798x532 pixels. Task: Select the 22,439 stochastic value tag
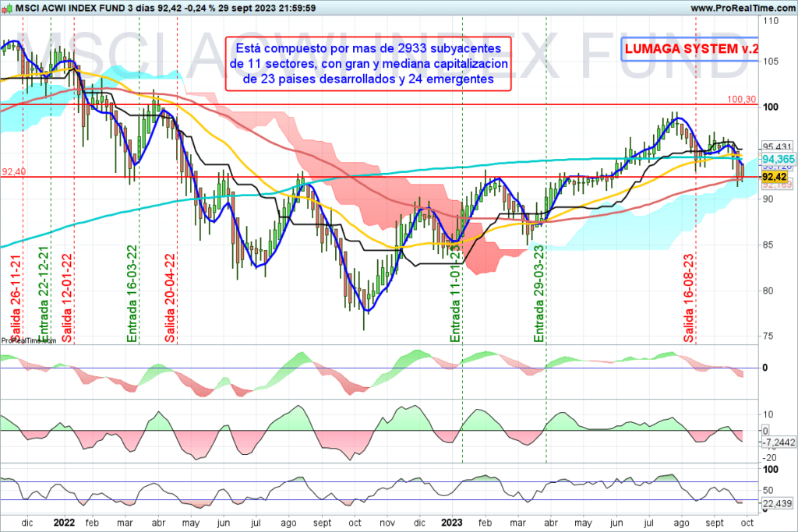click(x=777, y=503)
